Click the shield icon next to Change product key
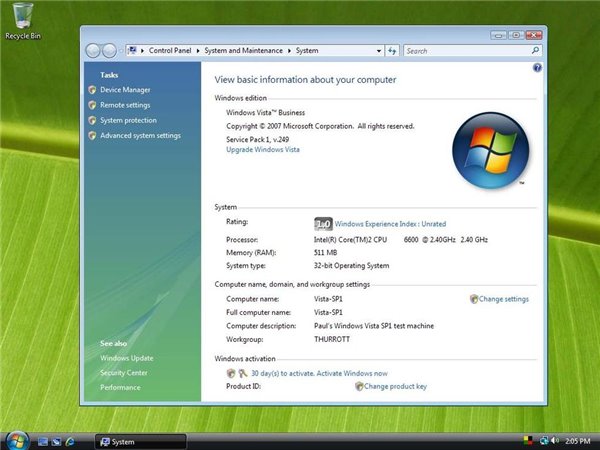600x450 pixels. pyautogui.click(x=359, y=386)
